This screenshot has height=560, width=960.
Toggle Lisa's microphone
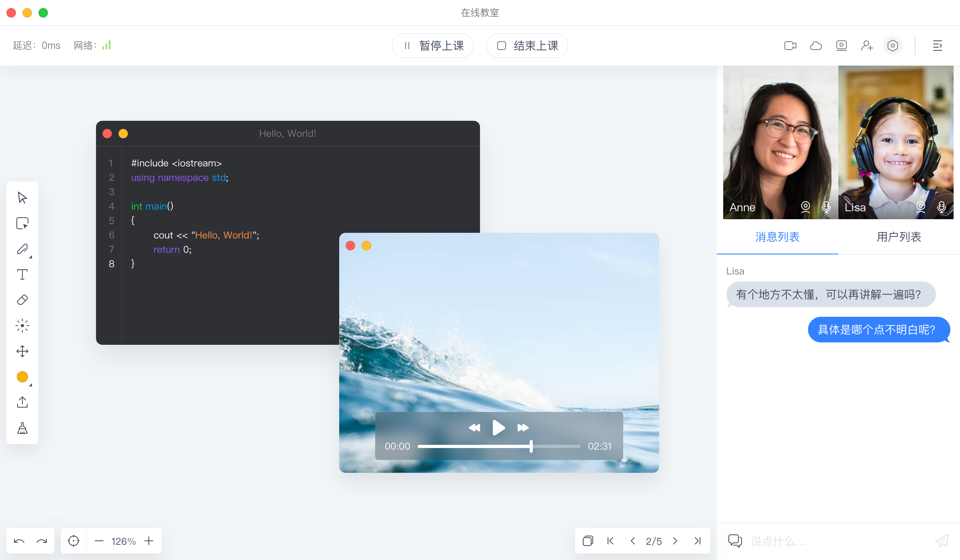click(941, 207)
